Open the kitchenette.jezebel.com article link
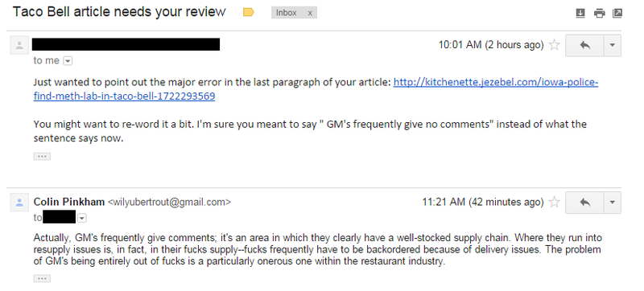The height and width of the screenshot is (291, 644). (316, 89)
